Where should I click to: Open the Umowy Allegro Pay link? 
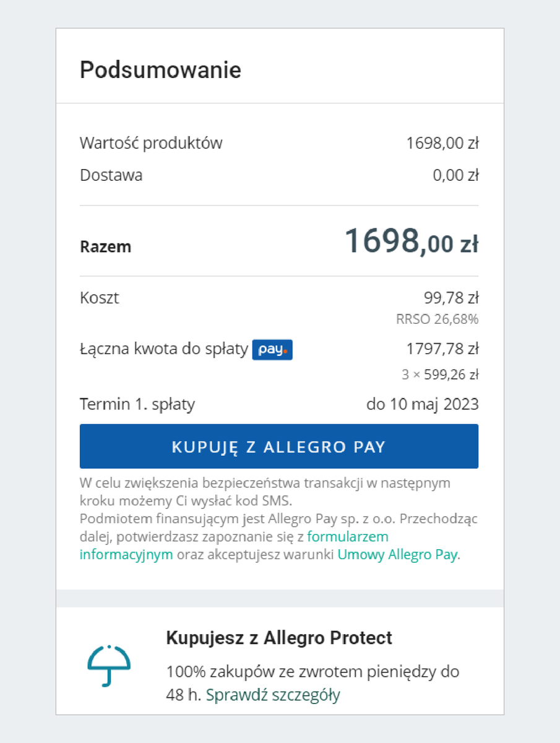[397, 555]
